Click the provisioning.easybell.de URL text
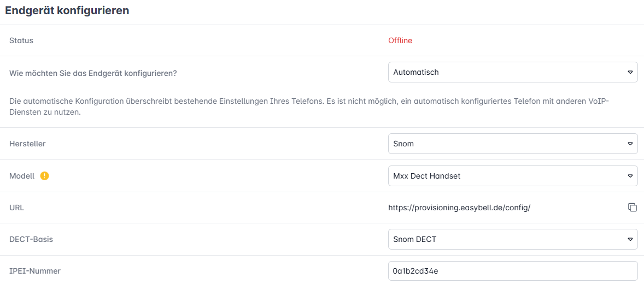This screenshot has width=644, height=284. pos(459,208)
